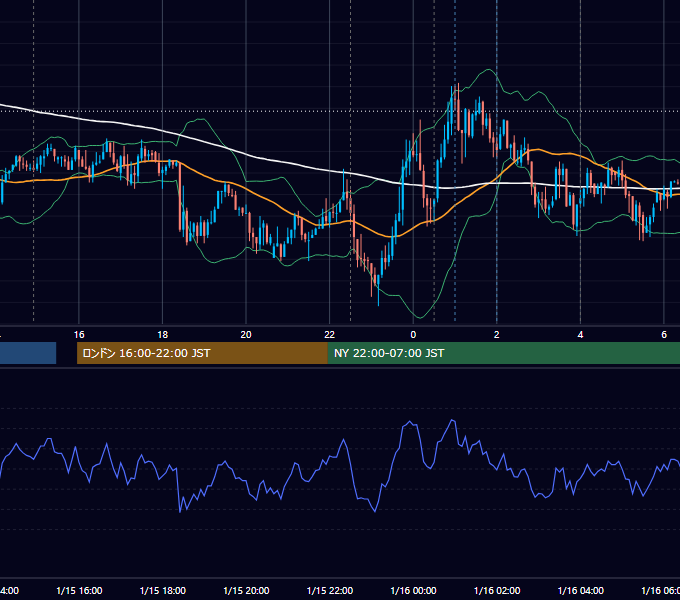Click the 2 hour label on time axis
Viewport: 680px width, 600px height.
497,335
